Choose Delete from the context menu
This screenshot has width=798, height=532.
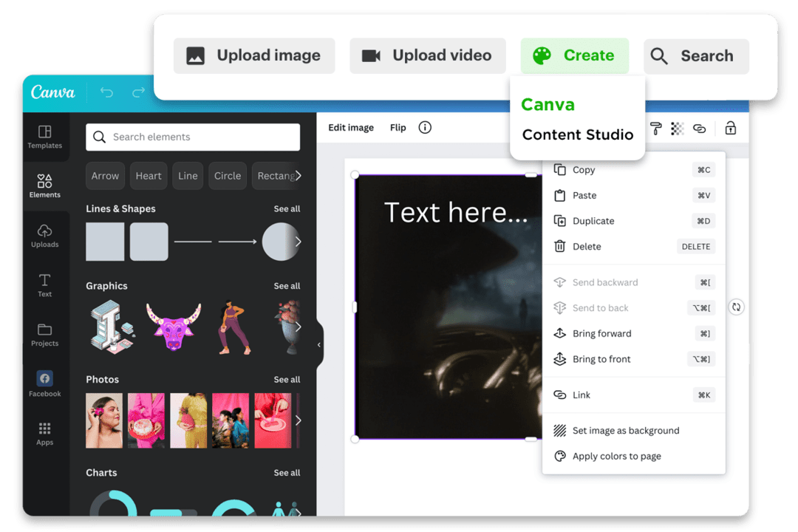point(634,246)
